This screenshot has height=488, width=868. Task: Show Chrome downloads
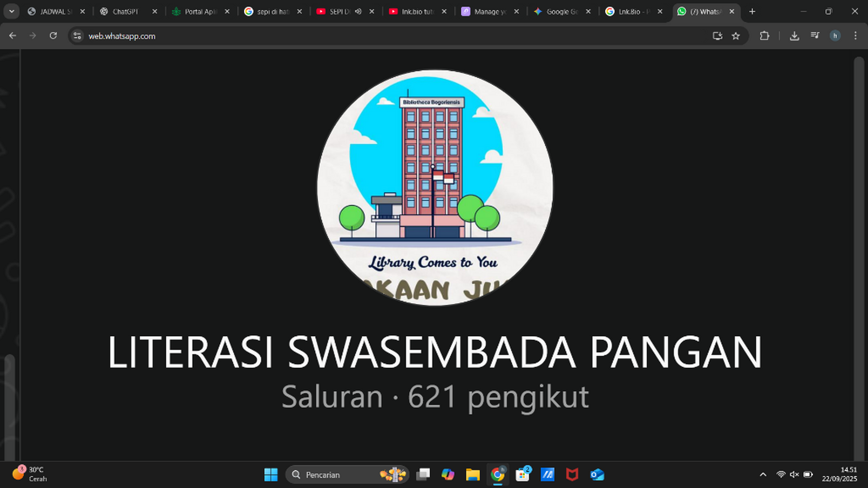795,36
